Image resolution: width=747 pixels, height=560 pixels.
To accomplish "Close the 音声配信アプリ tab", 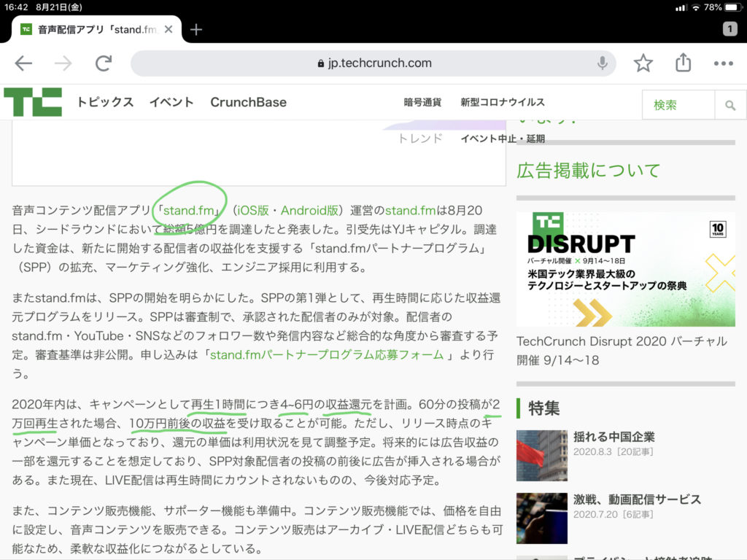I will [169, 29].
